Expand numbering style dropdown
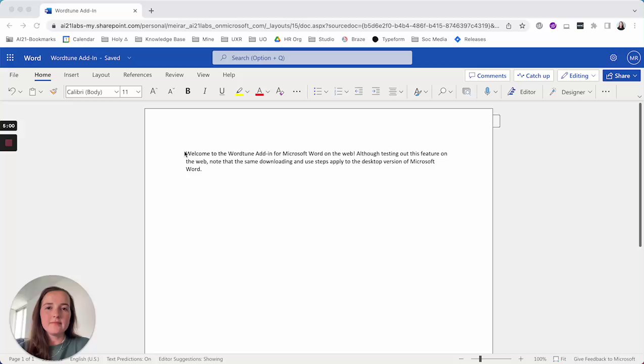The width and height of the screenshot is (644, 364). click(347, 92)
